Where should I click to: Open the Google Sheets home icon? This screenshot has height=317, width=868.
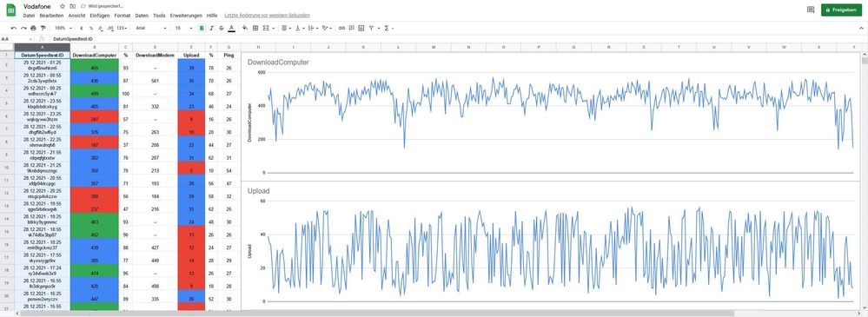coord(10,10)
